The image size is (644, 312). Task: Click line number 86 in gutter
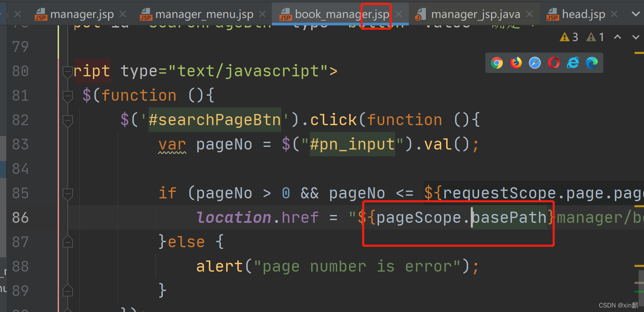20,218
